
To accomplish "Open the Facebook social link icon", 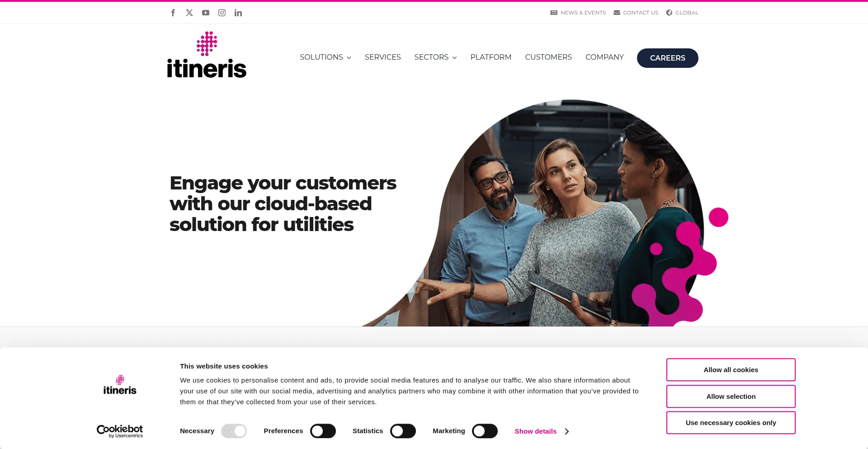I will tap(173, 13).
